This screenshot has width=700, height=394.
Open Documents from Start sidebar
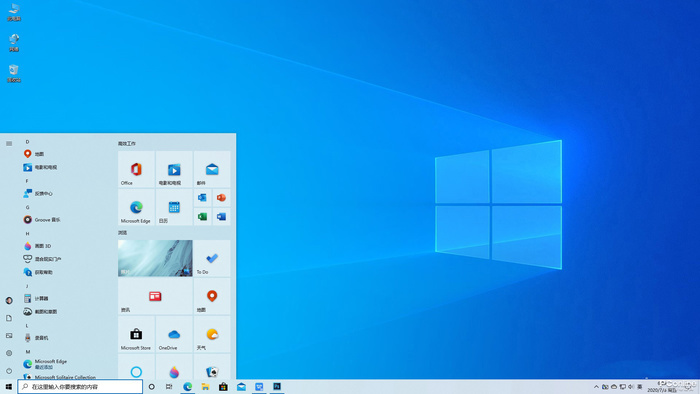coord(9,318)
